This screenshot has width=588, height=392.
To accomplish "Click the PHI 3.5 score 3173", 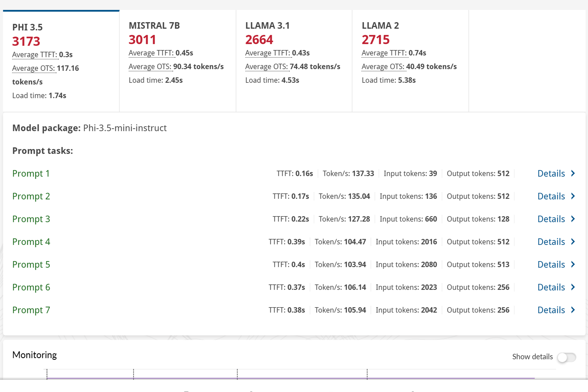I will 26,41.
